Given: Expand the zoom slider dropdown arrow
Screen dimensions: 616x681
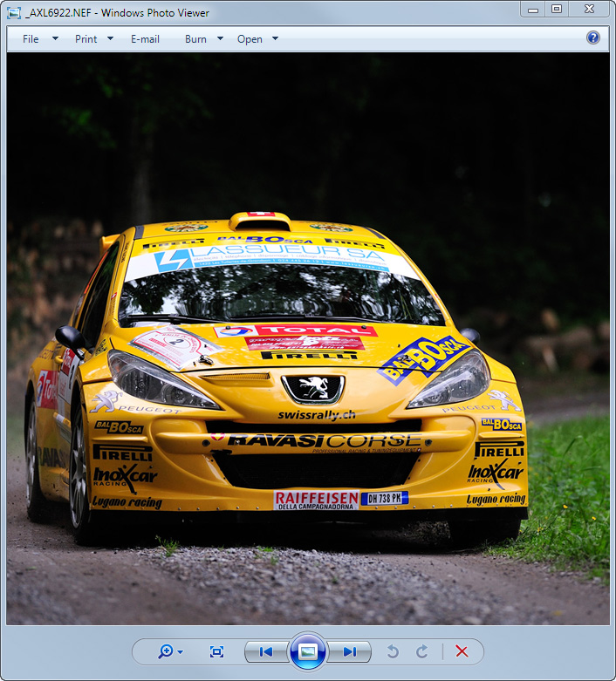Looking at the screenshot, I should pos(181,652).
